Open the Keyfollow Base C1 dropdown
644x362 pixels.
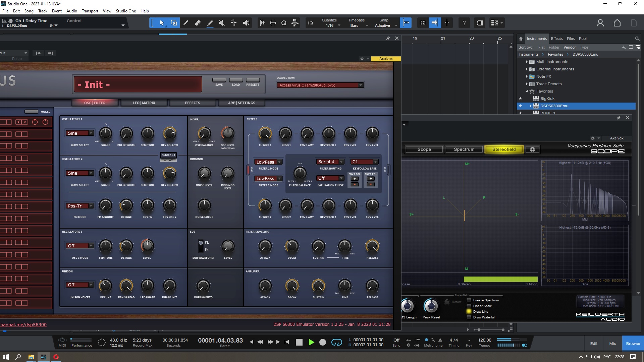click(x=364, y=162)
